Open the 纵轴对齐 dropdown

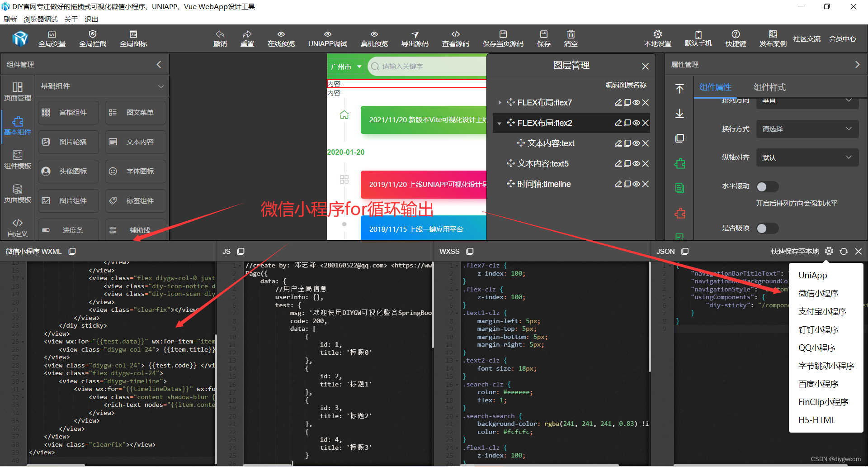point(807,157)
